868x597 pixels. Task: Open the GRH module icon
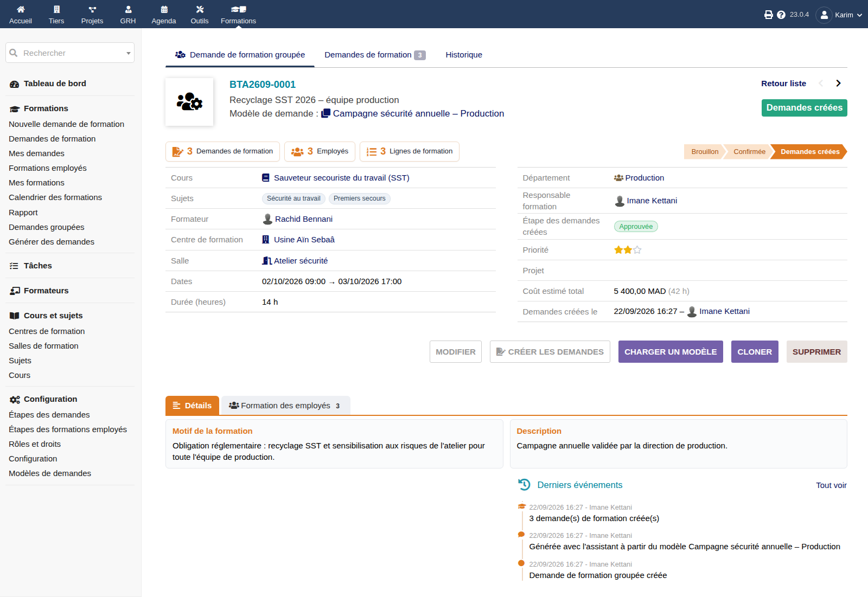point(128,9)
